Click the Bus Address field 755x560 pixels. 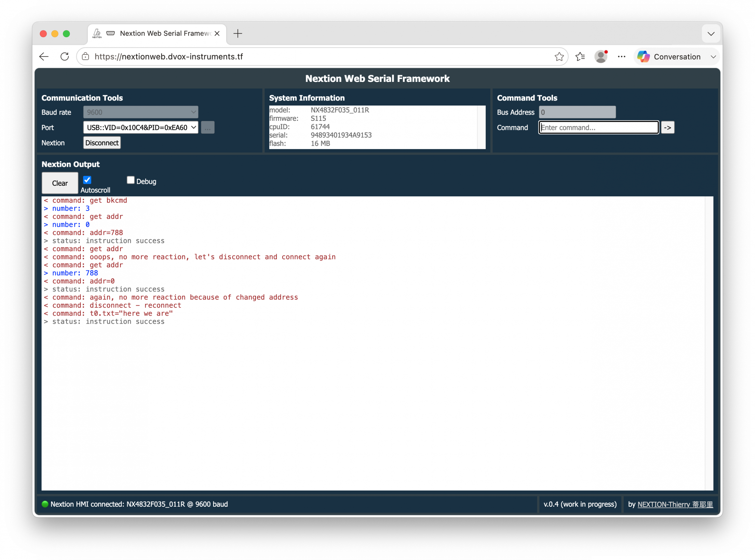point(577,112)
